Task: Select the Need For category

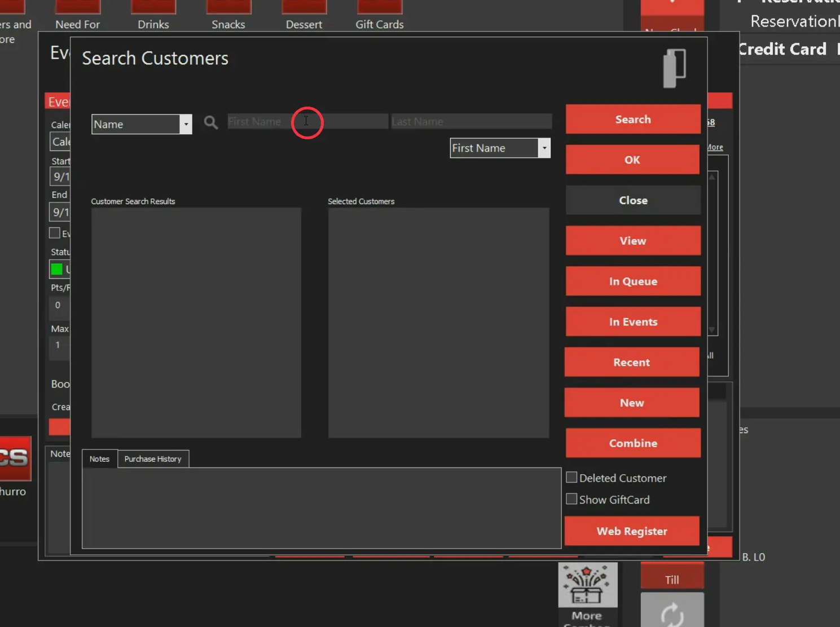Action: coord(78,16)
